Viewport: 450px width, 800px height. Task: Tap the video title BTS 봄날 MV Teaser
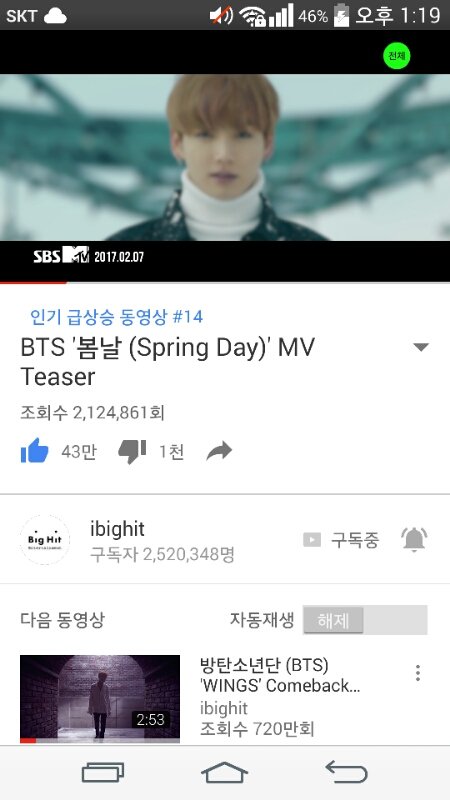[168, 362]
